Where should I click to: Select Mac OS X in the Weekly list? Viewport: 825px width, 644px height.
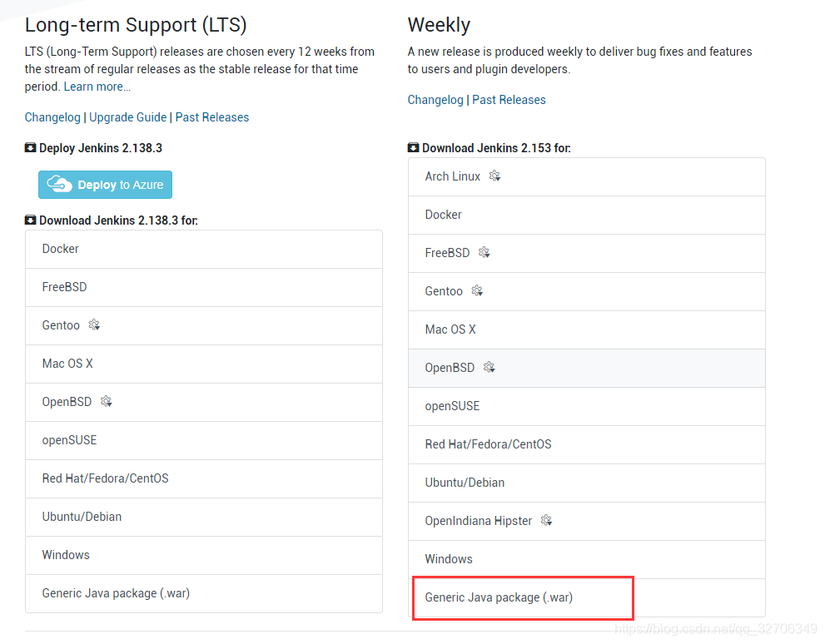pyautogui.click(x=587, y=330)
